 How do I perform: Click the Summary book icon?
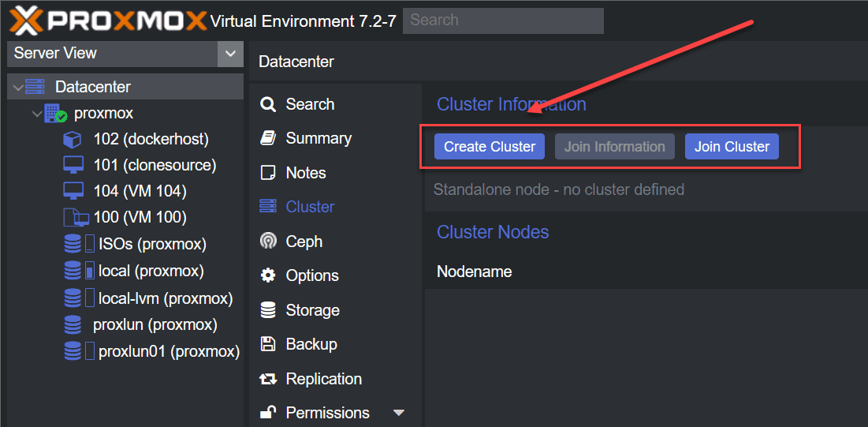click(268, 138)
